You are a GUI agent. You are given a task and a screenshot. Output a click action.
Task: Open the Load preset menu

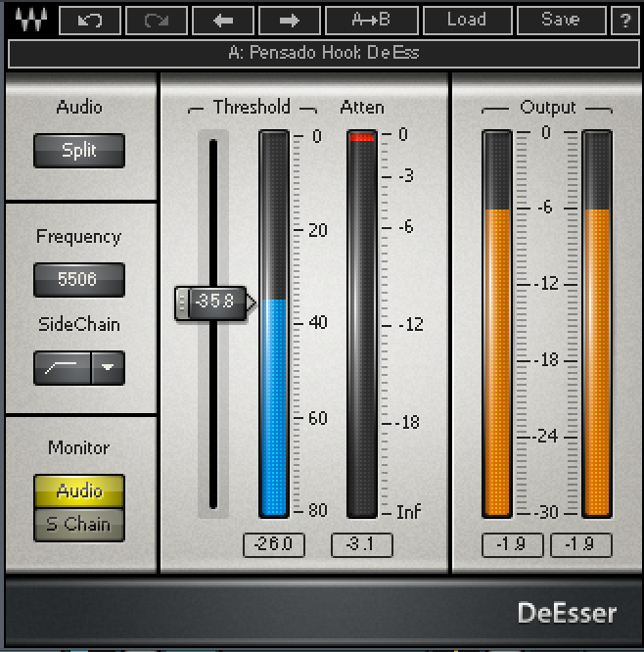tap(467, 20)
